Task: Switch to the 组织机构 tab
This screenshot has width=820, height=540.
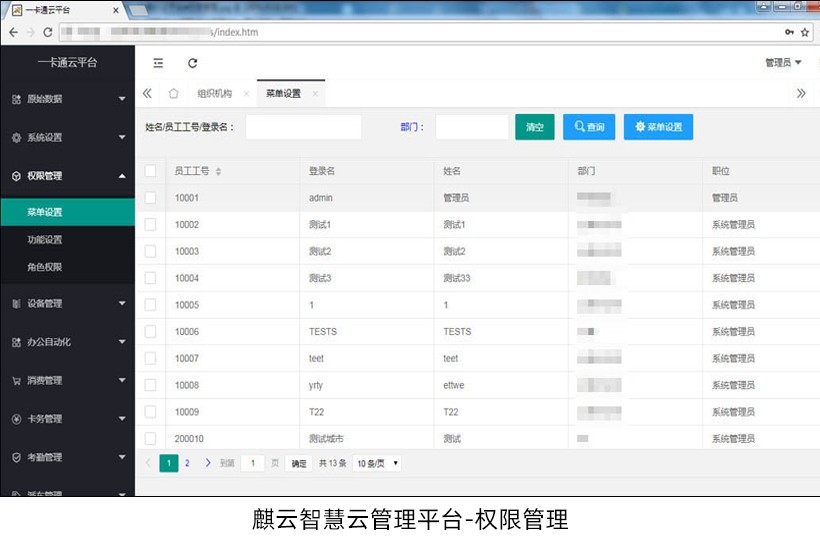Action: (x=214, y=94)
